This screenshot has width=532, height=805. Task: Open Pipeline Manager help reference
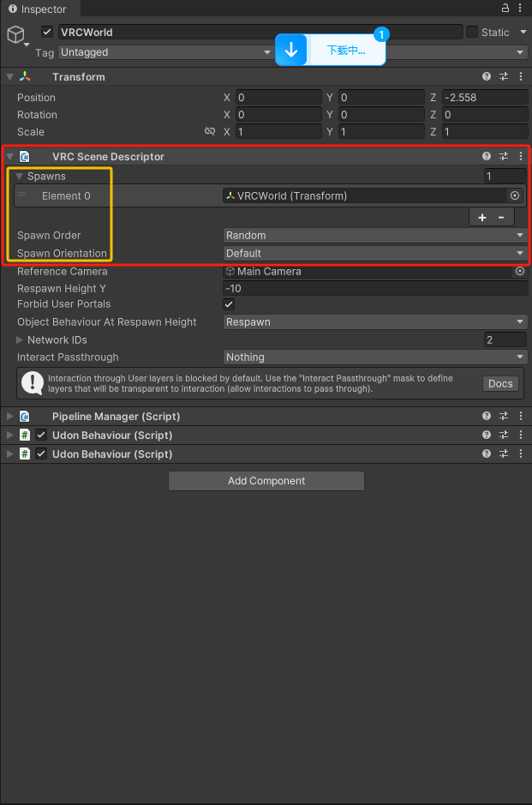pos(487,416)
